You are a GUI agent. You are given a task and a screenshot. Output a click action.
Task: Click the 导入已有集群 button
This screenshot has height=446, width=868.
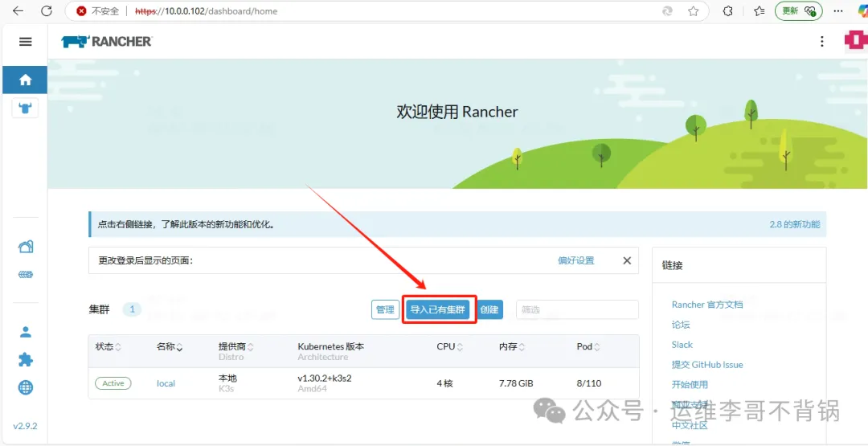tap(437, 309)
